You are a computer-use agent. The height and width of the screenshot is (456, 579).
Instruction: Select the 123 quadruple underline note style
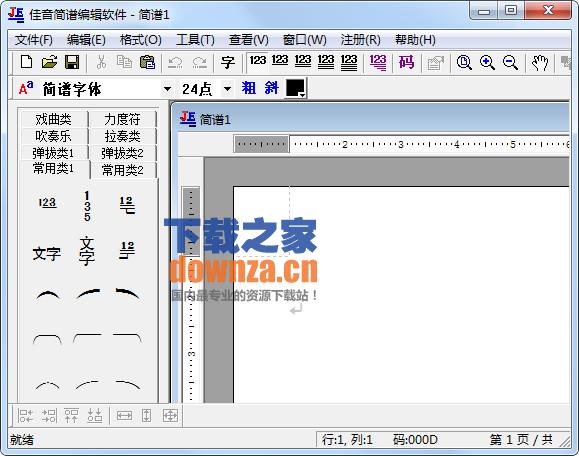click(x=349, y=62)
